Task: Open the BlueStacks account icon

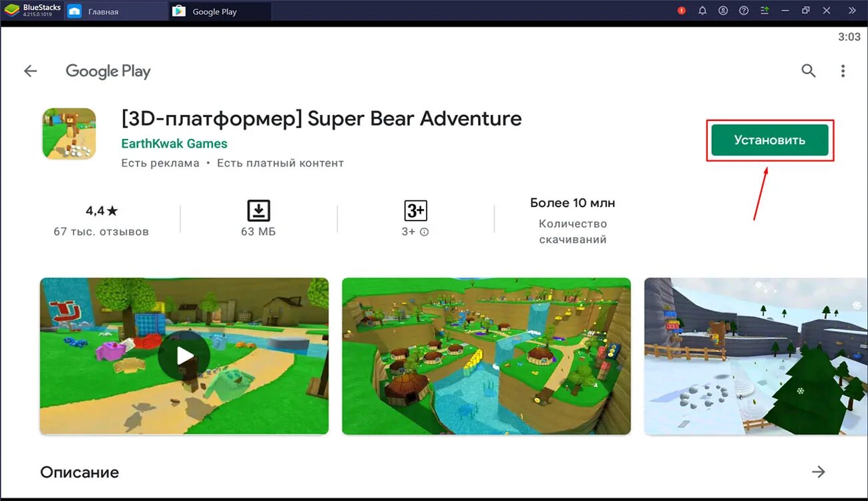Action: 723,11
